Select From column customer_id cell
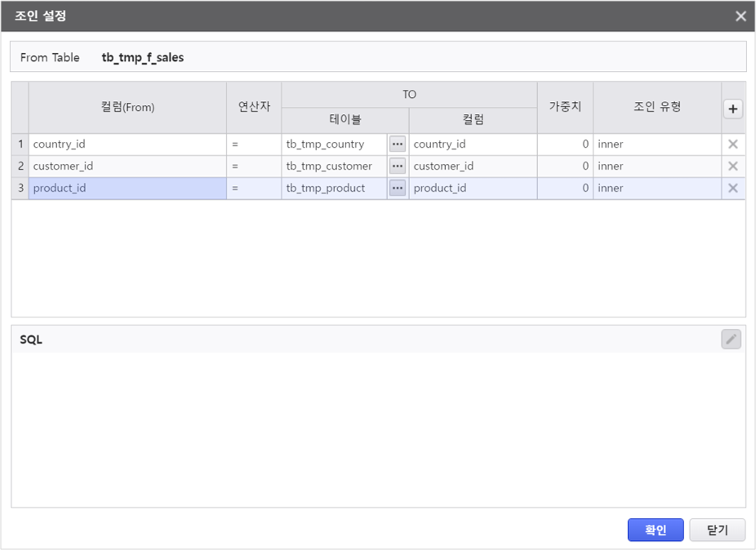The width and height of the screenshot is (756, 550). (x=127, y=166)
